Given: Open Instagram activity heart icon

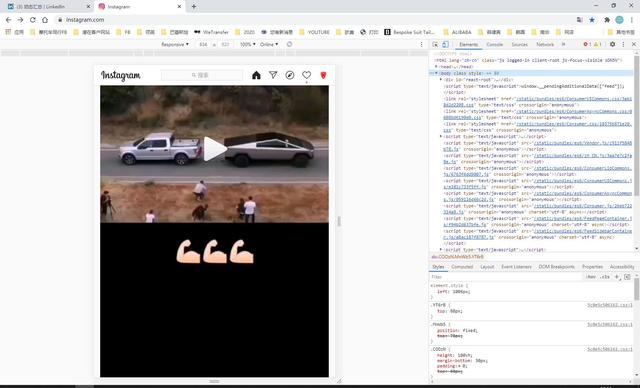Looking at the screenshot, I should point(307,75).
